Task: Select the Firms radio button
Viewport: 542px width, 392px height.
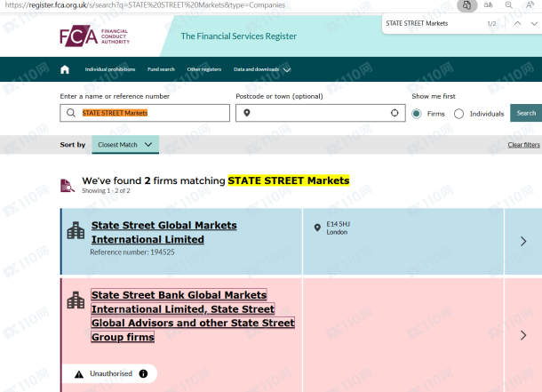Action: click(417, 114)
